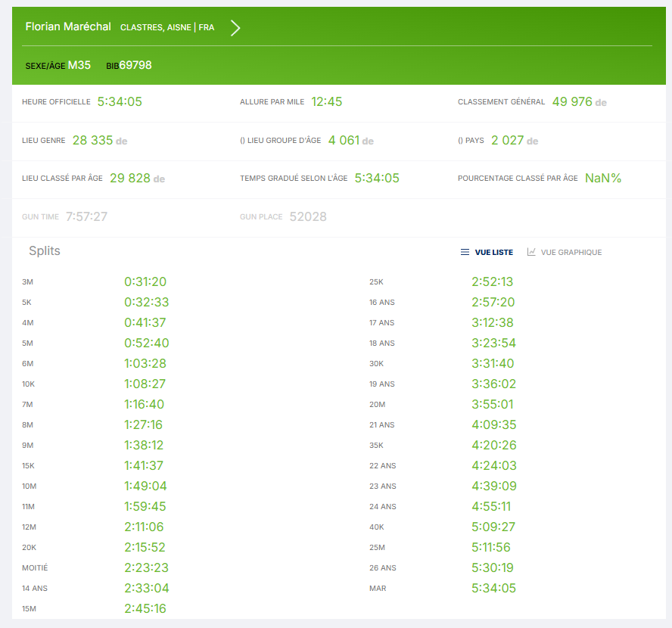Click the chevron arrow beside Florian Maréchal
Viewport: 672px width, 628px height.
235,28
